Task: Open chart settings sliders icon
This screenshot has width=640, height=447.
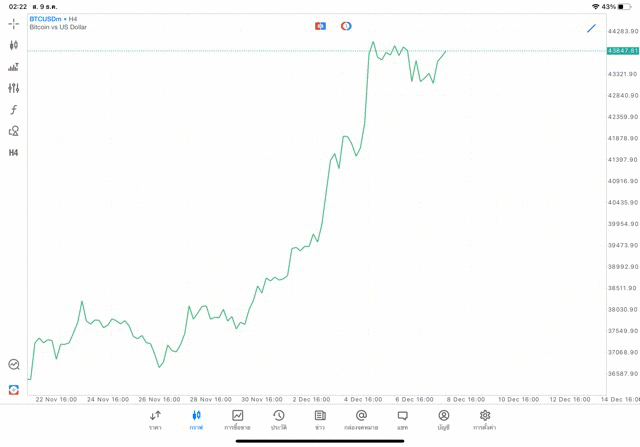Action: point(14,88)
